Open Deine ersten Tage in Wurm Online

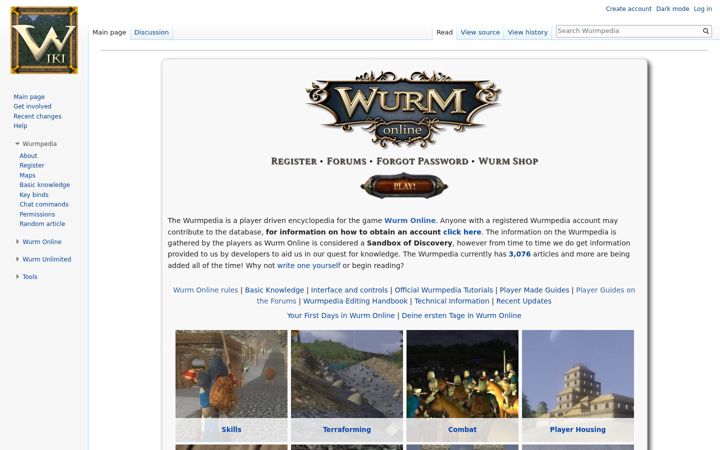[x=461, y=315]
